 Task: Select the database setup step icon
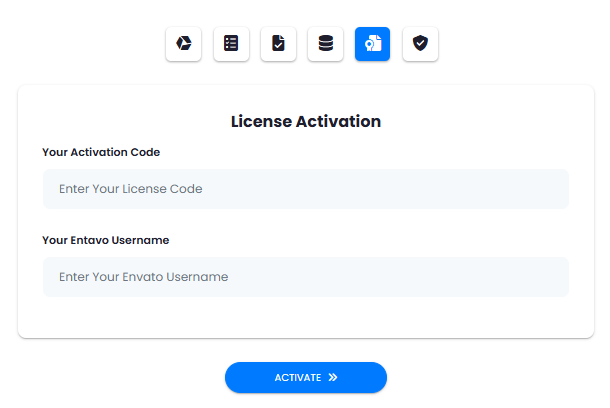pos(325,44)
